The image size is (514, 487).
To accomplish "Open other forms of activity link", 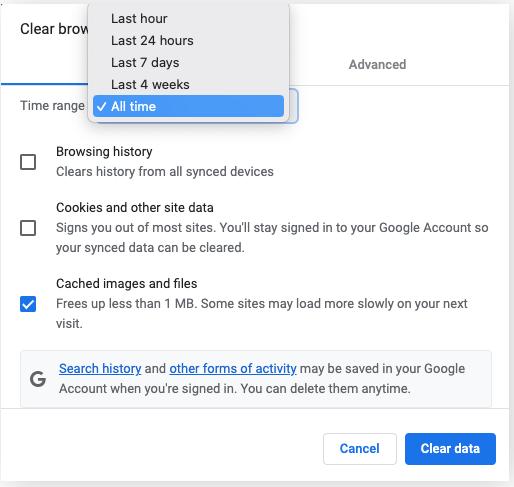I will click(233, 369).
